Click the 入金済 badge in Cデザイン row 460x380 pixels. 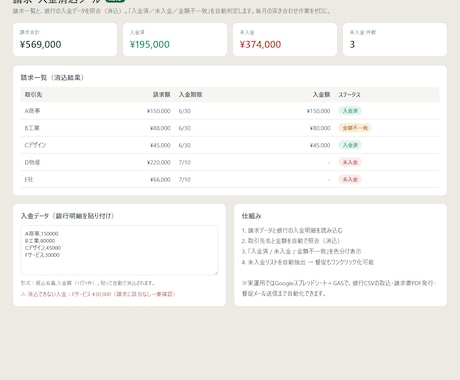(x=350, y=145)
